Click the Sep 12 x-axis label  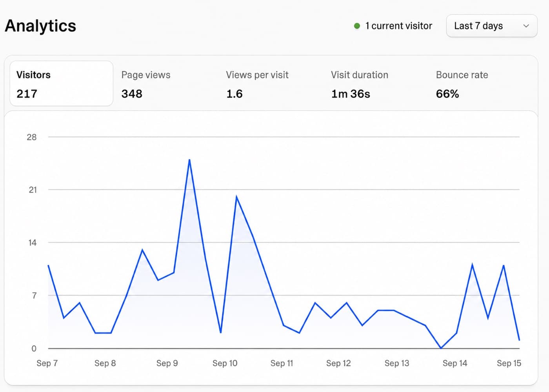[x=338, y=363]
